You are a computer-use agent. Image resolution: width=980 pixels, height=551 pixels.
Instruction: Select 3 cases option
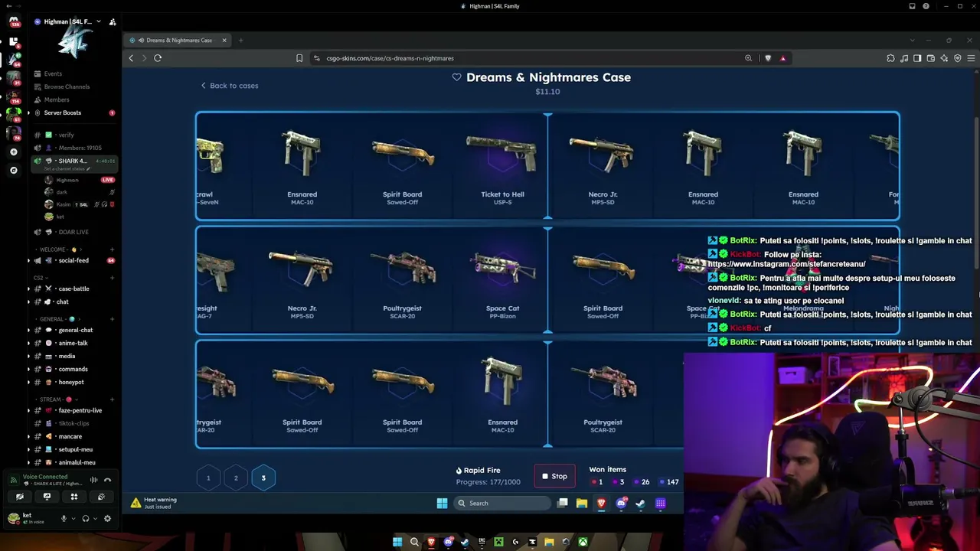[263, 478]
